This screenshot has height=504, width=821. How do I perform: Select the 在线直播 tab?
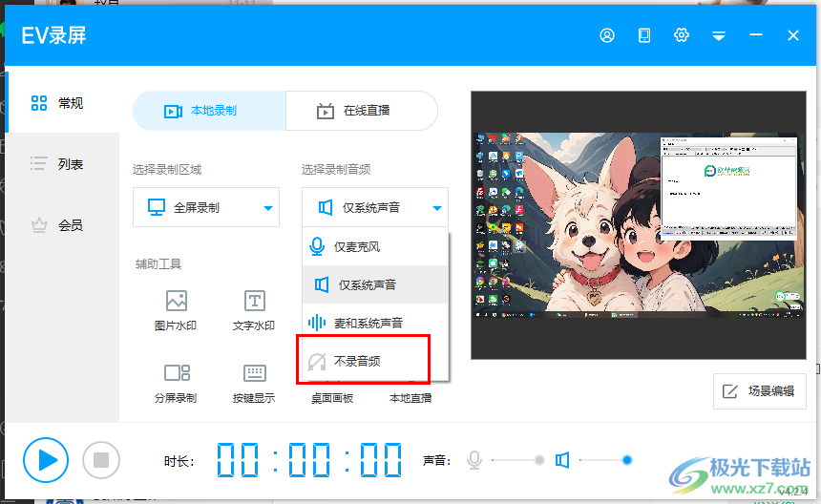pyautogui.click(x=362, y=111)
